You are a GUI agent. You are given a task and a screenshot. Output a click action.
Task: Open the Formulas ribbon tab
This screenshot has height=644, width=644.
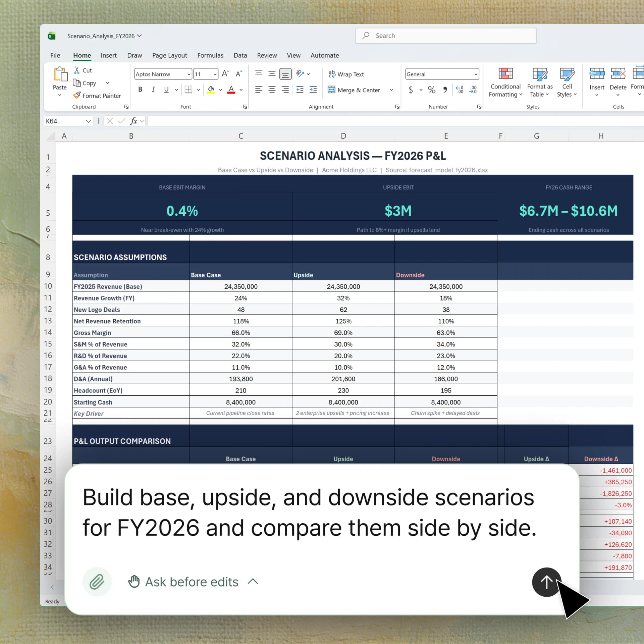tap(210, 55)
